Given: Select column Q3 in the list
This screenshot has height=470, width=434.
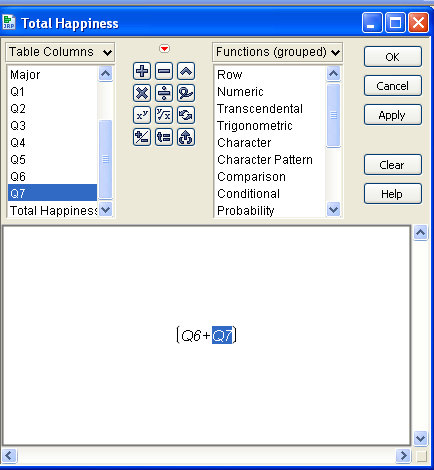Looking at the screenshot, I should click(x=18, y=126).
